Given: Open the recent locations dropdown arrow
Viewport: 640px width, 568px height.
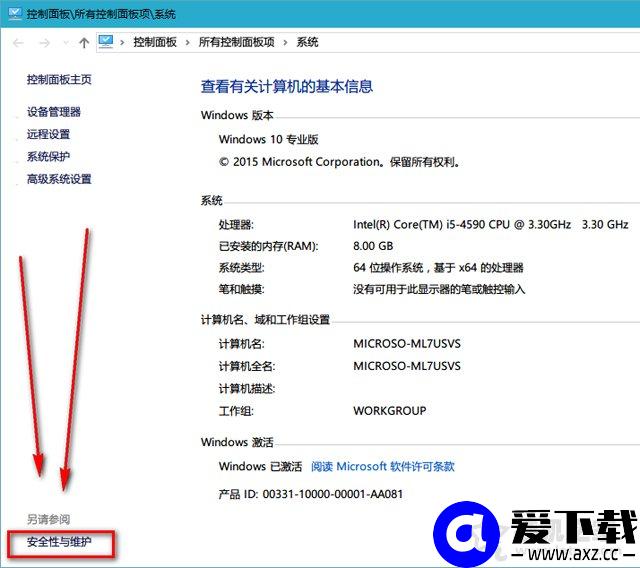Looking at the screenshot, I should (x=66, y=42).
